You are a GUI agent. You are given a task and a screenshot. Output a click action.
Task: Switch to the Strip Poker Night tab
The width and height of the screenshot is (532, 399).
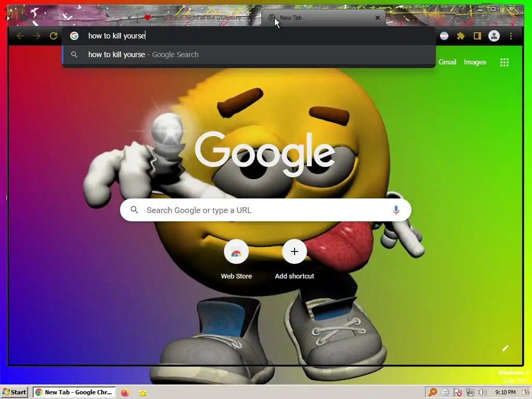coord(197,18)
